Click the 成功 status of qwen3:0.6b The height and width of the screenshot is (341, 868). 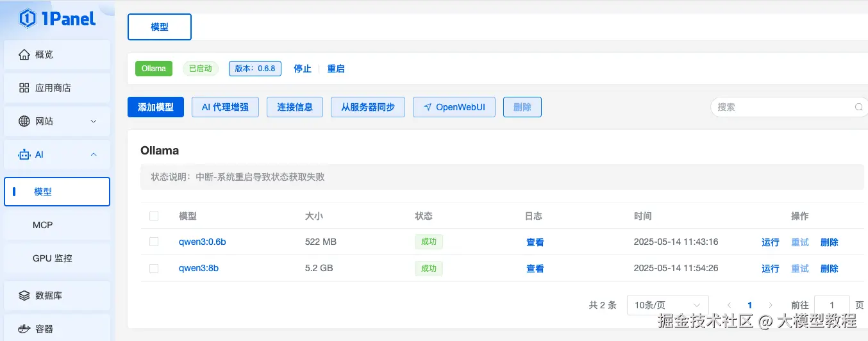tap(429, 242)
